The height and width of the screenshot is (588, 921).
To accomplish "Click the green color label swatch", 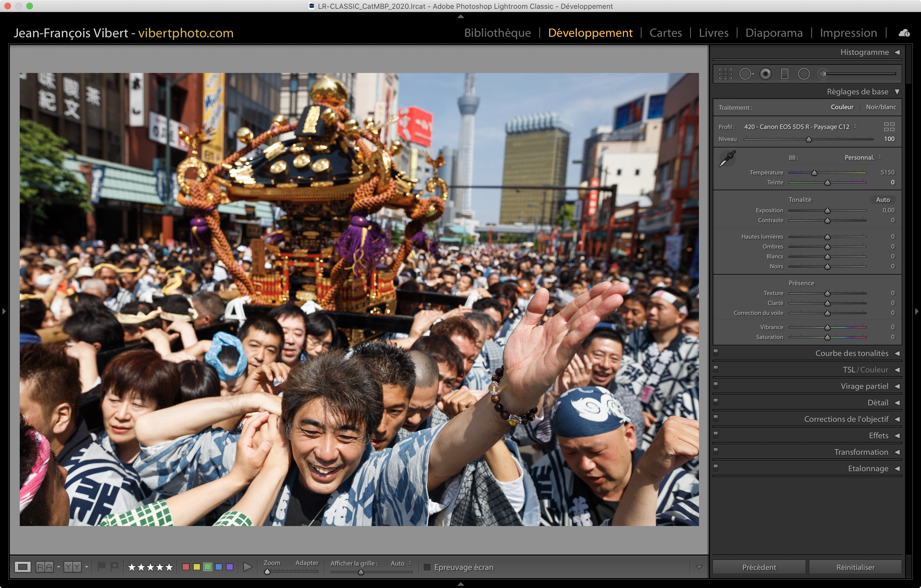I will pos(208,567).
